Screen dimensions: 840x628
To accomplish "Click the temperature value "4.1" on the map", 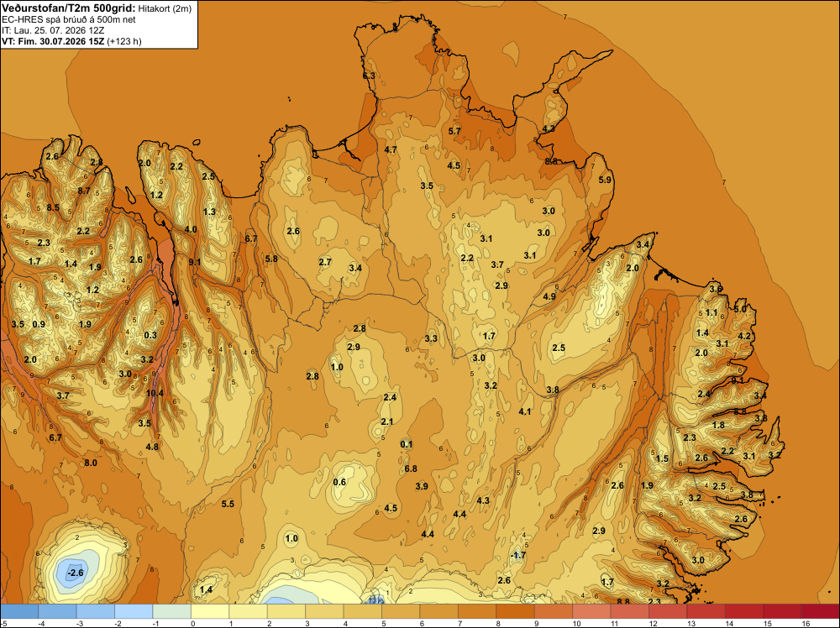I will tap(525, 411).
